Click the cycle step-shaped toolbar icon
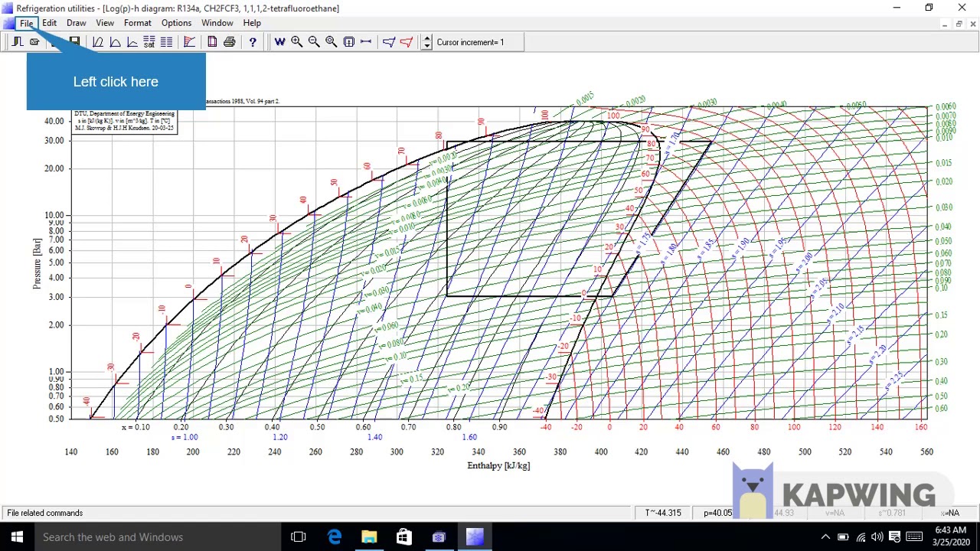 click(x=17, y=42)
